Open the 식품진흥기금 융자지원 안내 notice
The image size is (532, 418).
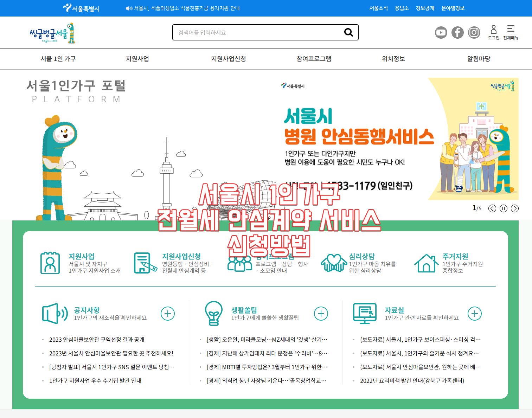click(x=187, y=8)
